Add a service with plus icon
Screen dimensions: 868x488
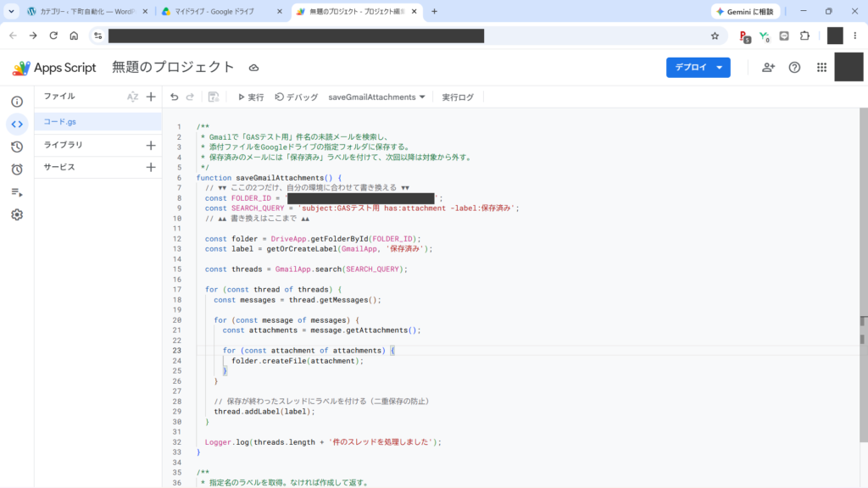click(151, 167)
